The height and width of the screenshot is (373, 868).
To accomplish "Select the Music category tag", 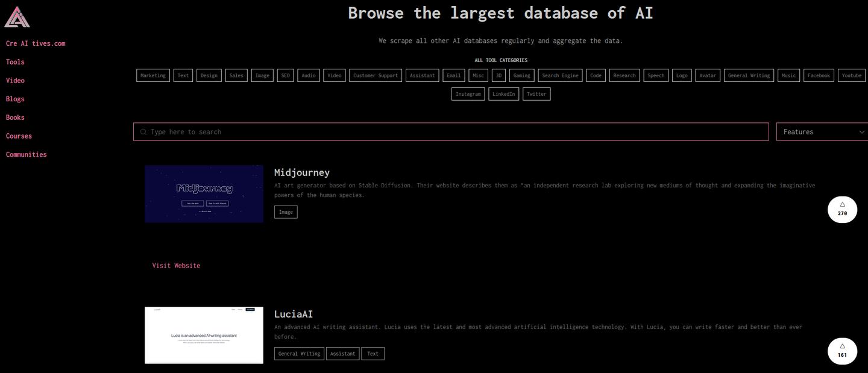I will (788, 75).
